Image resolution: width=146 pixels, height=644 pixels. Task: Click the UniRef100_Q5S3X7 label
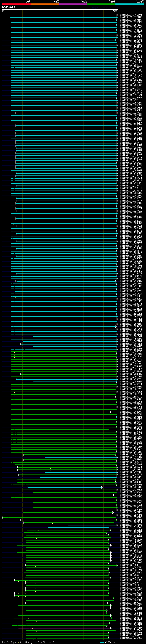click(131, 85)
